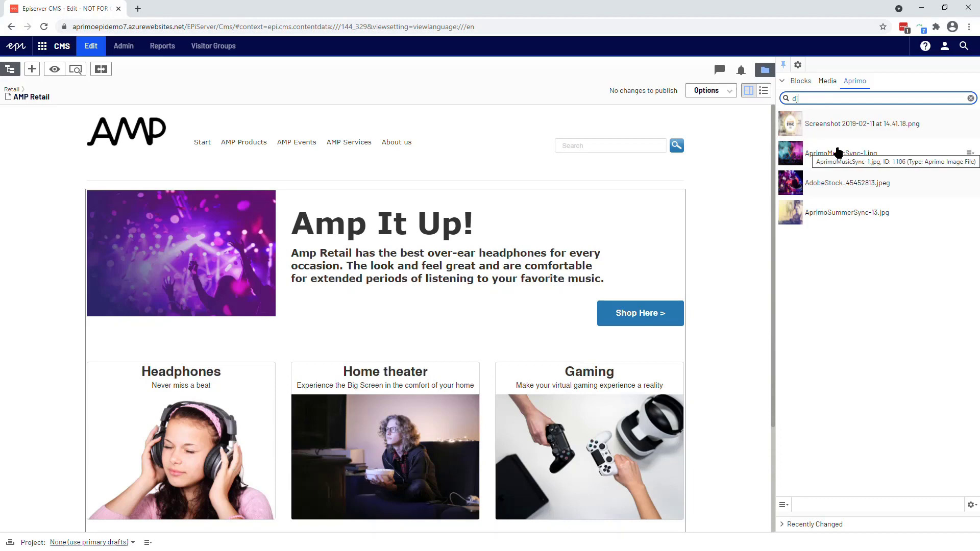This screenshot has height=551, width=980.
Task: Open the Options publish dropdown
Action: click(729, 90)
